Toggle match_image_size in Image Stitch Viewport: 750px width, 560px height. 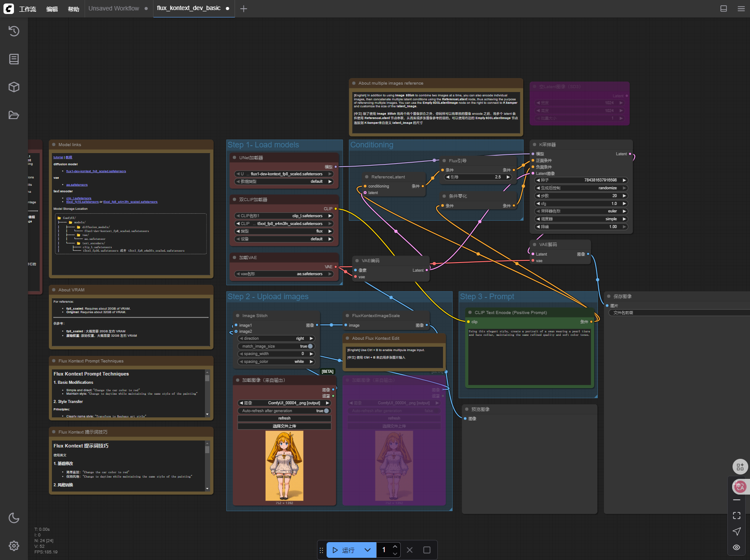coord(276,346)
